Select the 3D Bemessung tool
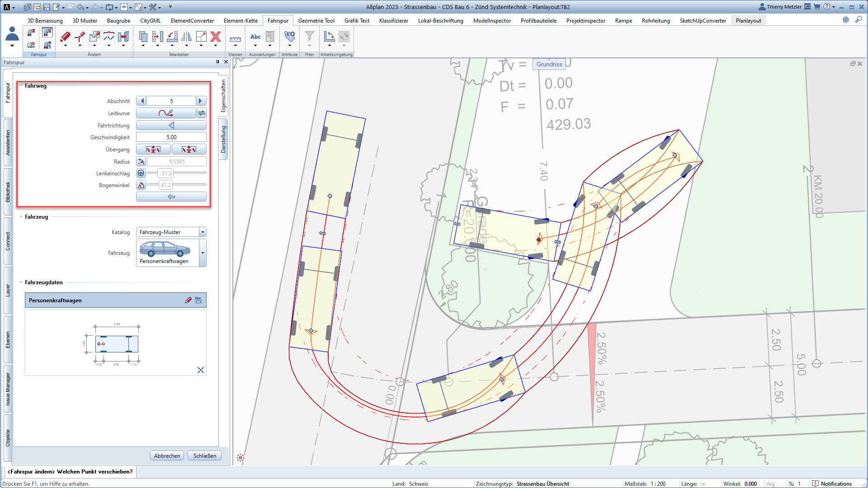 pyautogui.click(x=44, y=20)
